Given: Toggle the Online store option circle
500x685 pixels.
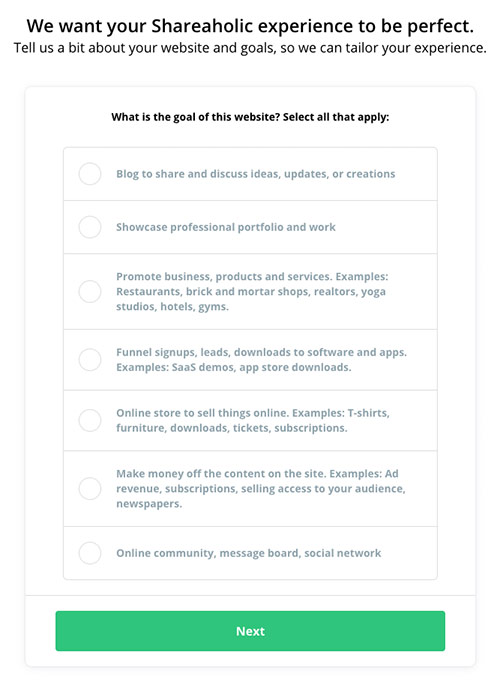Looking at the screenshot, I should 90,420.
